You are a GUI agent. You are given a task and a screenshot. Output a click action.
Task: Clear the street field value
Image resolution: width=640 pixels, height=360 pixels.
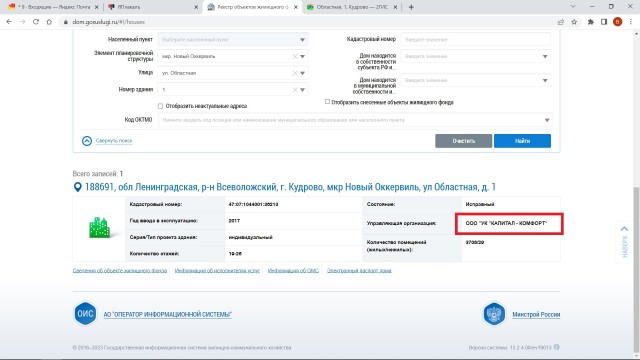(295, 73)
